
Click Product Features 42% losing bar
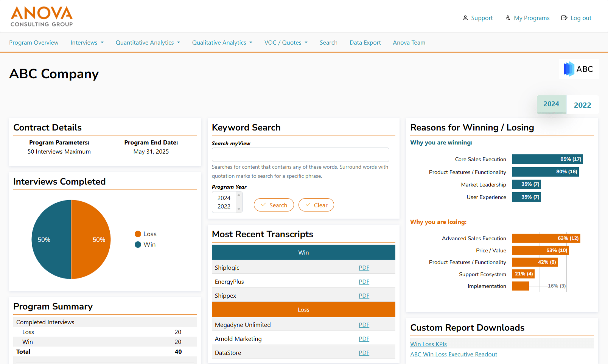coord(535,262)
